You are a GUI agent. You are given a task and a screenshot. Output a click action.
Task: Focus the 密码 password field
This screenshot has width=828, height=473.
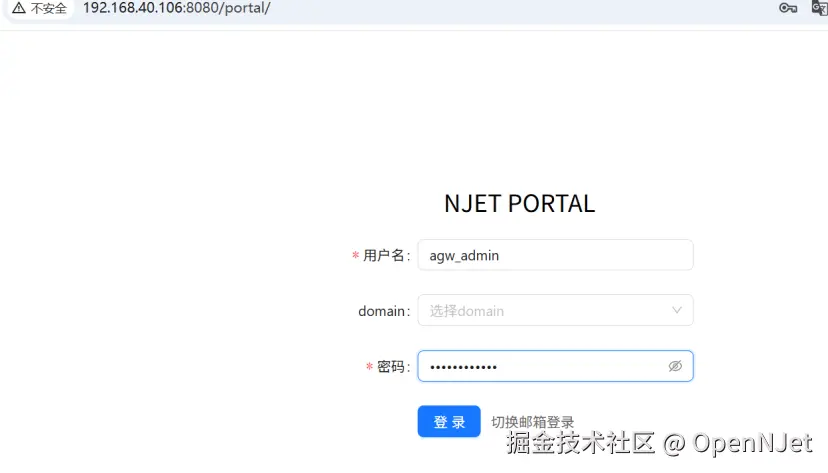555,366
